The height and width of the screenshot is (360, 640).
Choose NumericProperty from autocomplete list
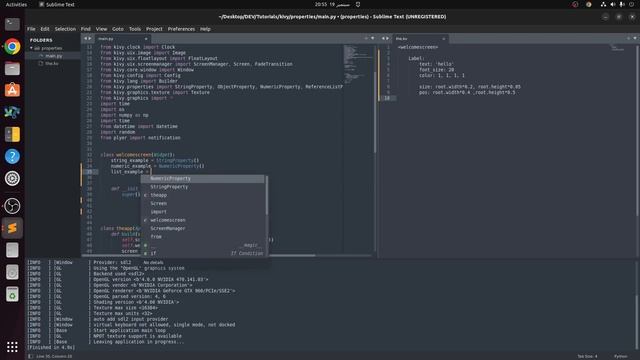tap(203, 179)
